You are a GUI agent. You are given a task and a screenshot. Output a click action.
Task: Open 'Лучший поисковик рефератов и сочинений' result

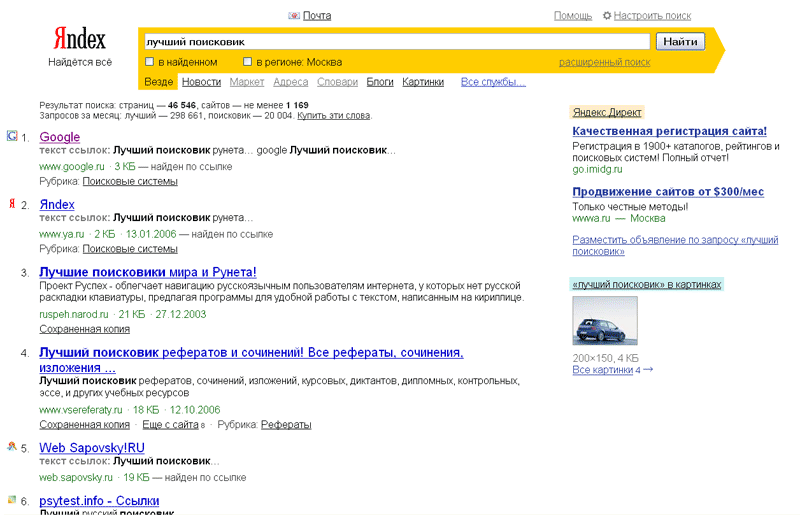click(x=251, y=360)
